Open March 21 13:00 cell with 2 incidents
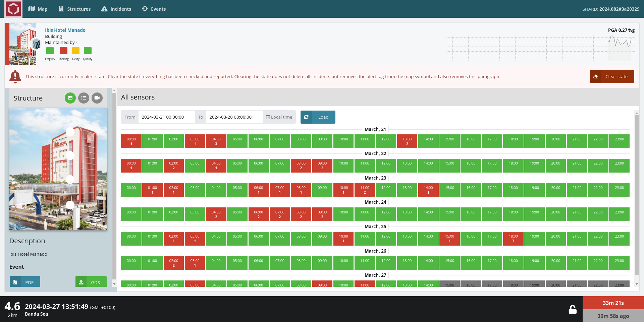Image resolution: width=644 pixels, height=322 pixels. (x=407, y=141)
